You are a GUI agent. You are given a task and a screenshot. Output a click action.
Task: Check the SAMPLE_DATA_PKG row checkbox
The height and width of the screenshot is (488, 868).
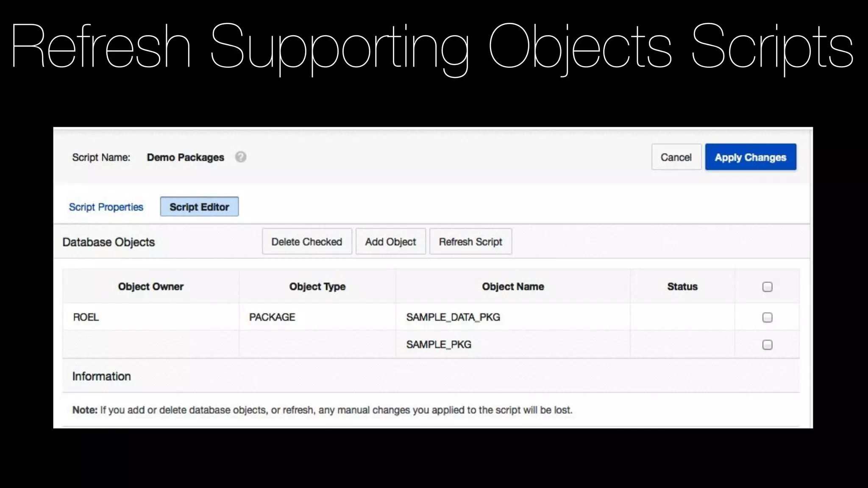tap(767, 317)
